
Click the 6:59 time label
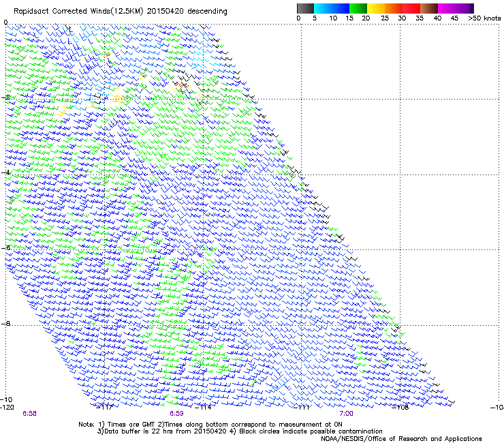pos(177,414)
